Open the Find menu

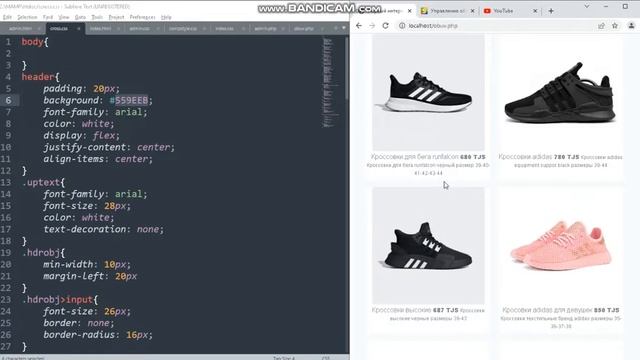coord(48,17)
